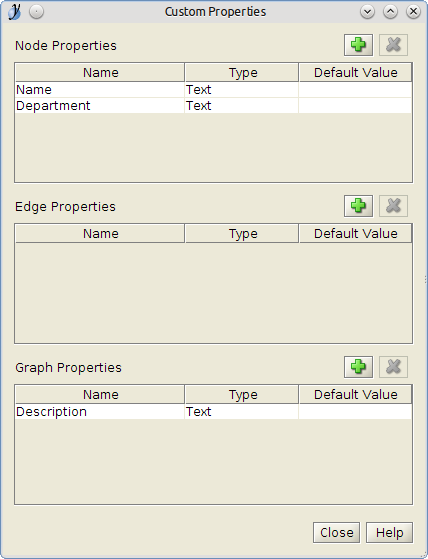Click the gray delete icon for Node Properties
Image resolution: width=428 pixels, height=559 pixels.
(x=393, y=45)
